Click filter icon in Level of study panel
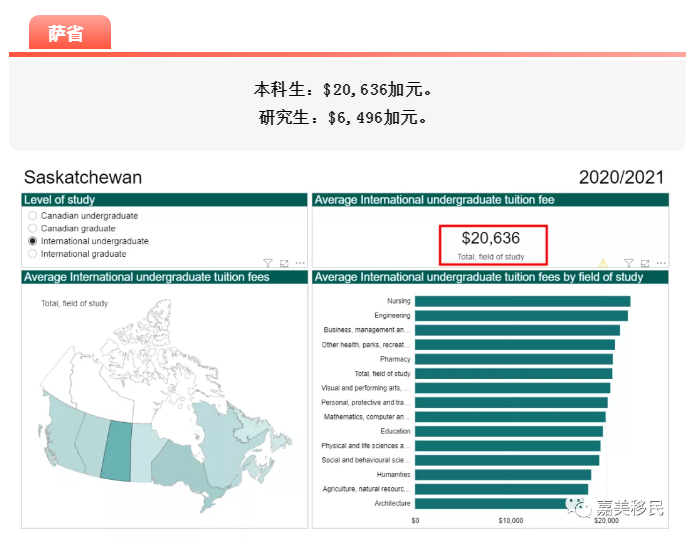The width and height of the screenshot is (689, 552). pyautogui.click(x=268, y=263)
